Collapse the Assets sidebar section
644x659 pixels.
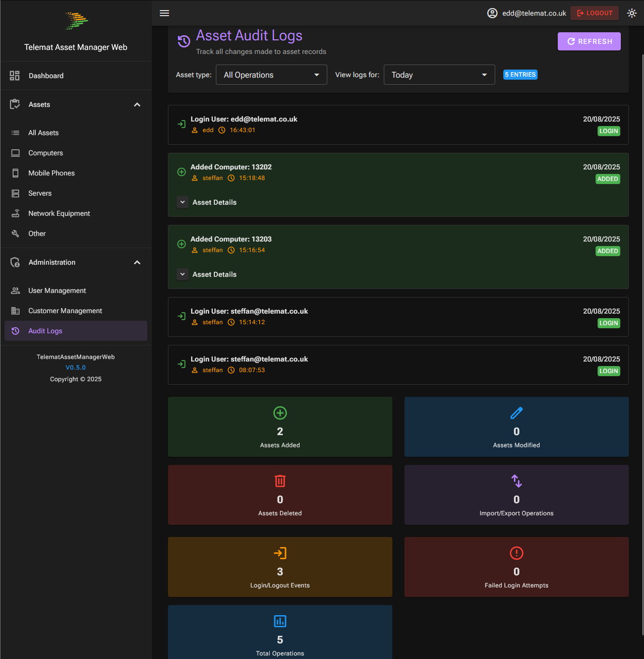(x=137, y=105)
